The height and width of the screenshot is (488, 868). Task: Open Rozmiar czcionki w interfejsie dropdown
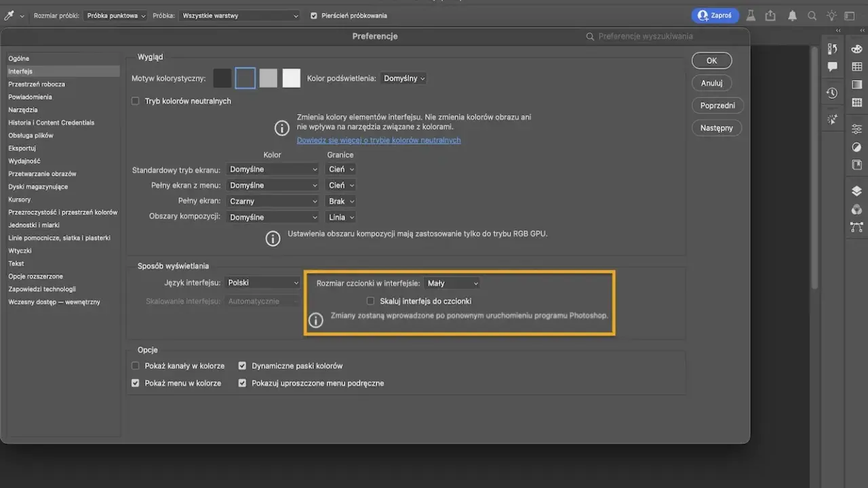[452, 283]
